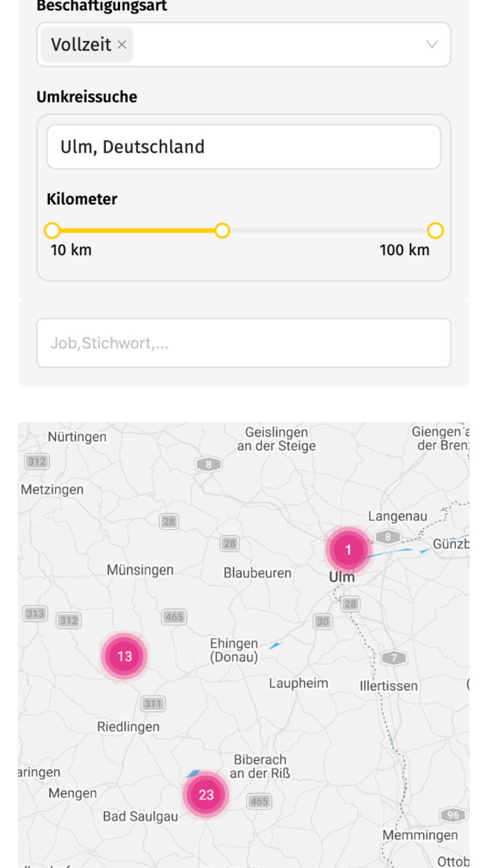488x868 pixels.
Task: Select the 10 km slider handle
Action: (x=52, y=231)
